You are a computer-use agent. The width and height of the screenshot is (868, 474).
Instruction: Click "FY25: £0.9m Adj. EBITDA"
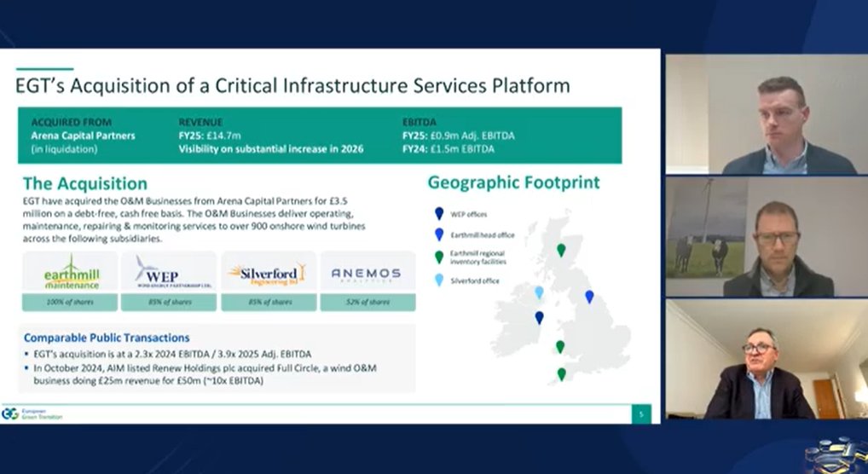(x=459, y=136)
